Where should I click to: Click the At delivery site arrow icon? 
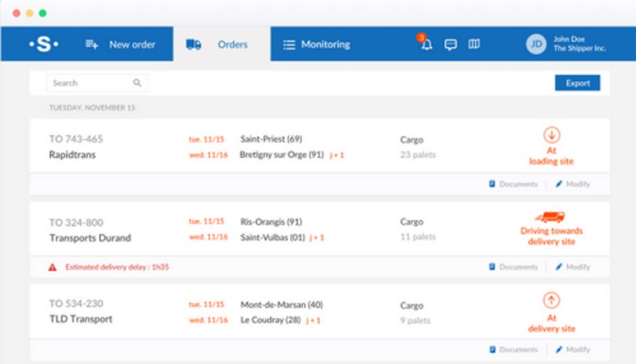[x=551, y=300]
